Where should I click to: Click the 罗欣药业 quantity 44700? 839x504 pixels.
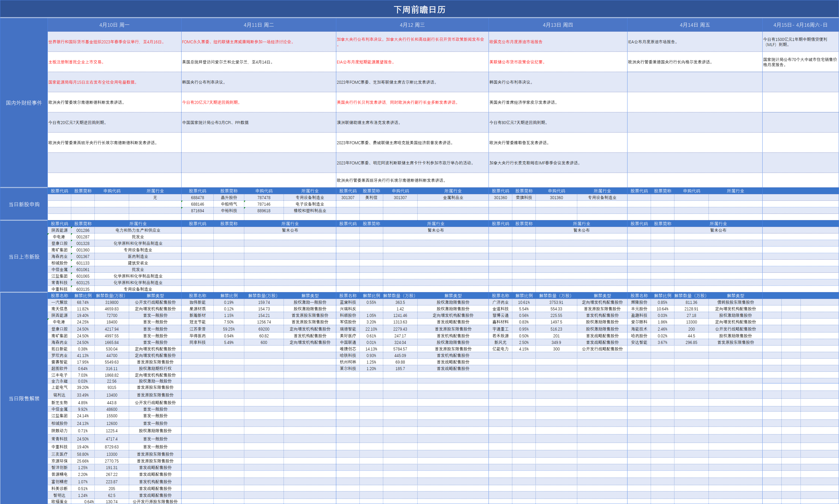(111, 355)
